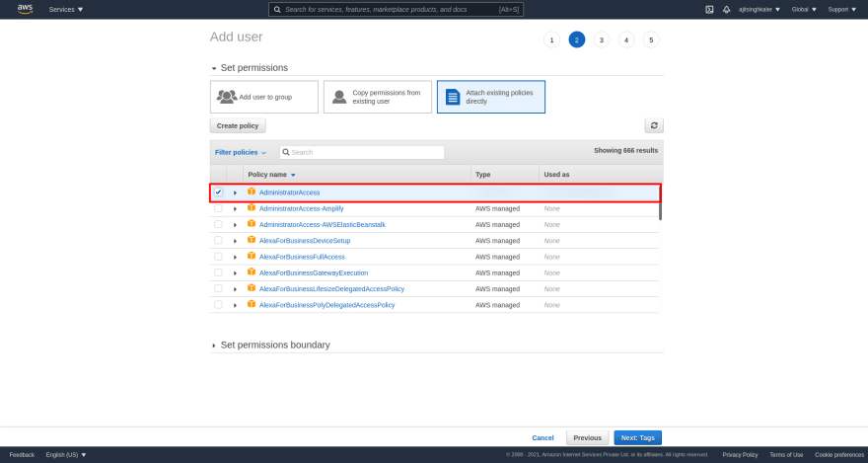Check the AlexaForBusinessFullAccess checkbox

click(218, 257)
